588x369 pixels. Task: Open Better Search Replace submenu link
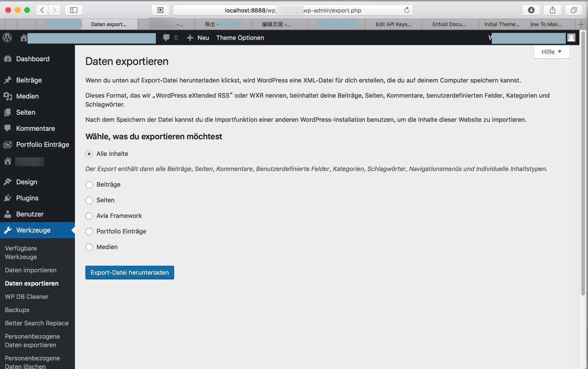(x=37, y=323)
